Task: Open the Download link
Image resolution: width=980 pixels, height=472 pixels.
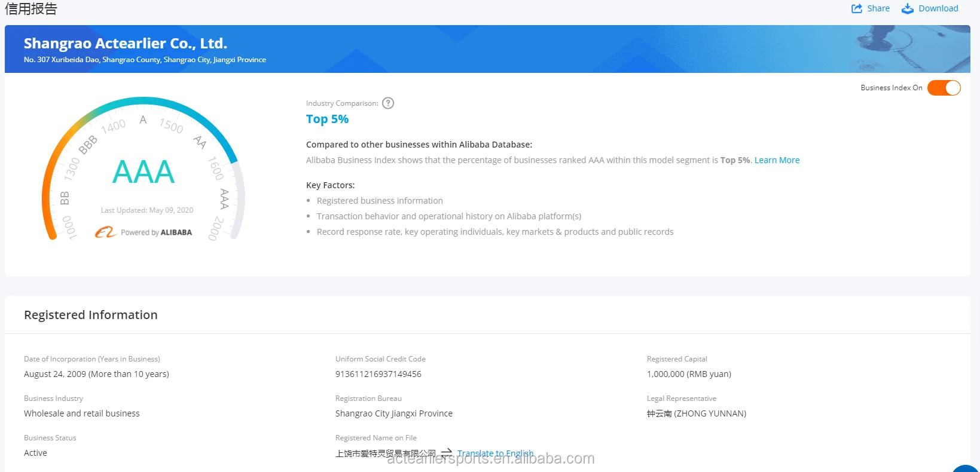Action: tap(938, 8)
